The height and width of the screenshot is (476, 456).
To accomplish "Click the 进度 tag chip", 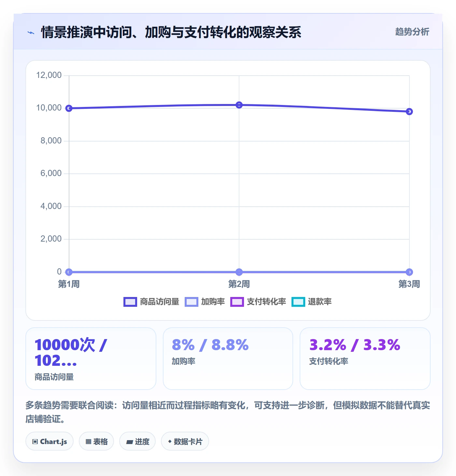I will 137,441.
